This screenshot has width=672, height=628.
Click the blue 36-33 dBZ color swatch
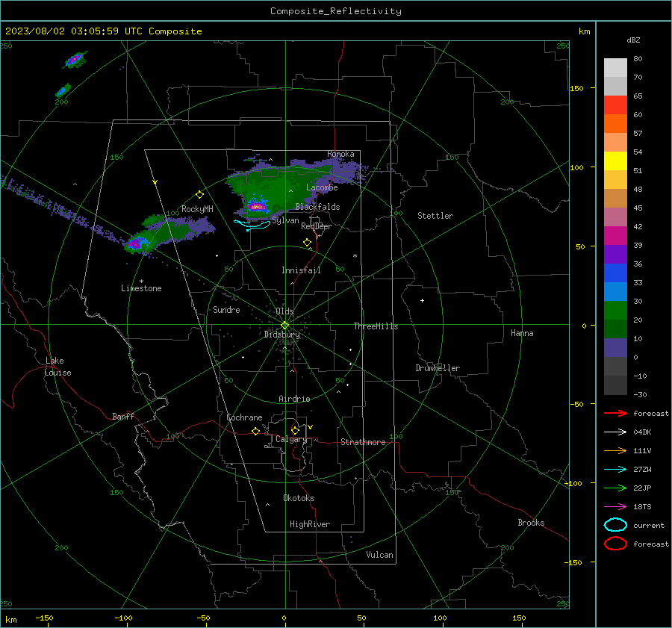[x=615, y=273]
